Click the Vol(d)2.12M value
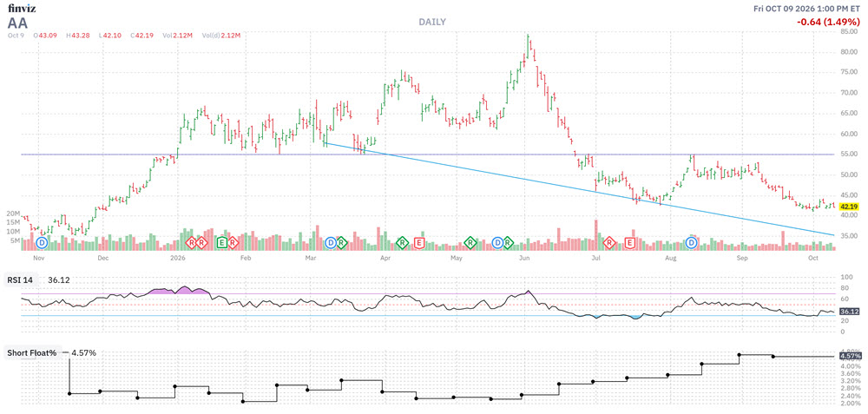Screen dimensions: 868x414 (220, 36)
